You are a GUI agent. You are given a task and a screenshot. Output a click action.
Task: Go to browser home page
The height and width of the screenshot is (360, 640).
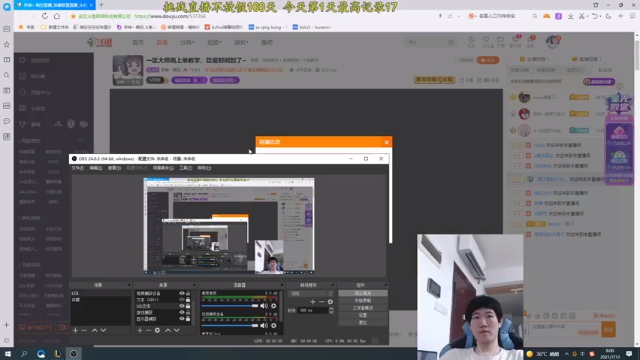point(57,16)
